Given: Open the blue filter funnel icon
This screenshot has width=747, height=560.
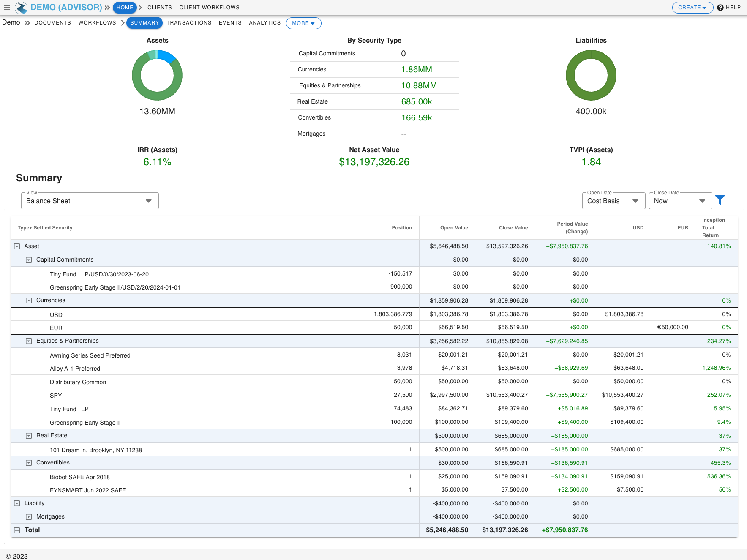Looking at the screenshot, I should tap(720, 200).
